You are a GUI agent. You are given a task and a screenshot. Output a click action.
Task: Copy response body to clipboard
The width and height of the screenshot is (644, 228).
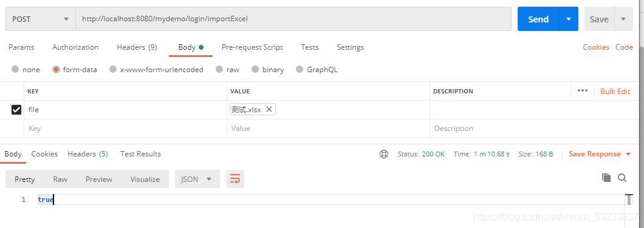(606, 178)
